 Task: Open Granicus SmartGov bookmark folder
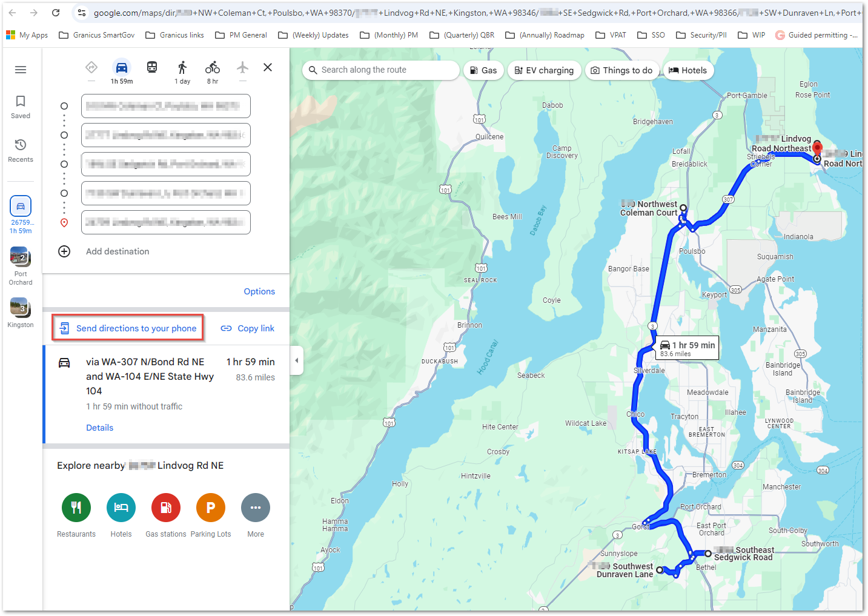click(97, 35)
